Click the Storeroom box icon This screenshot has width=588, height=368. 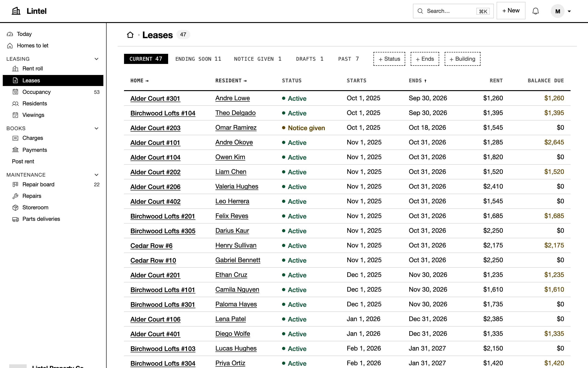click(15, 208)
